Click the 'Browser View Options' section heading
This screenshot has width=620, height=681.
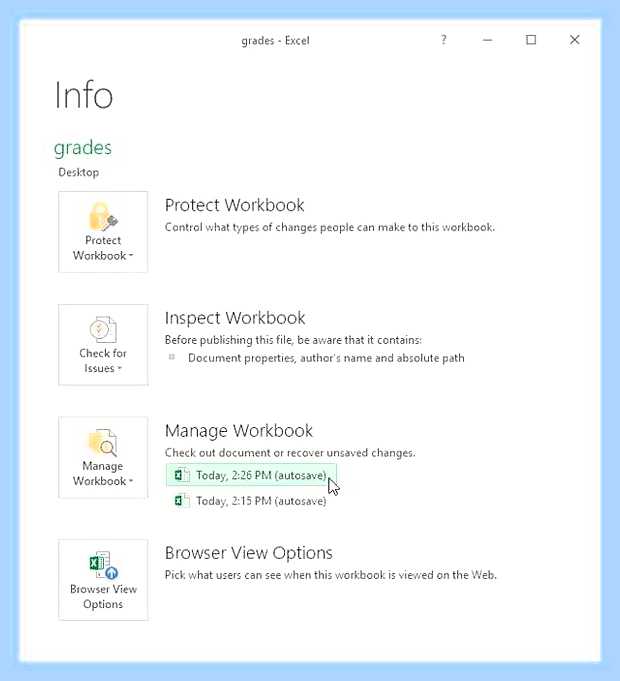[x=249, y=553]
